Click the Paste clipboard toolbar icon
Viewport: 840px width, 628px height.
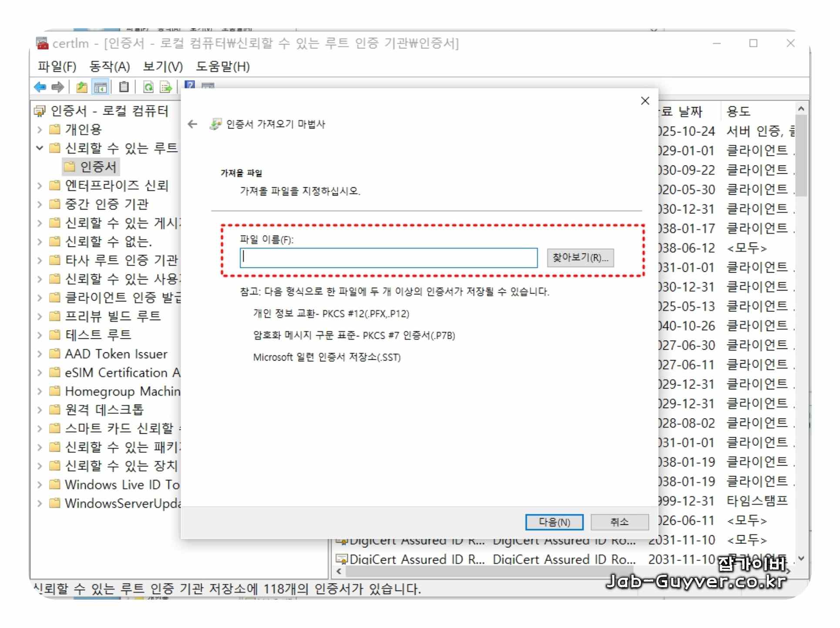click(x=124, y=87)
